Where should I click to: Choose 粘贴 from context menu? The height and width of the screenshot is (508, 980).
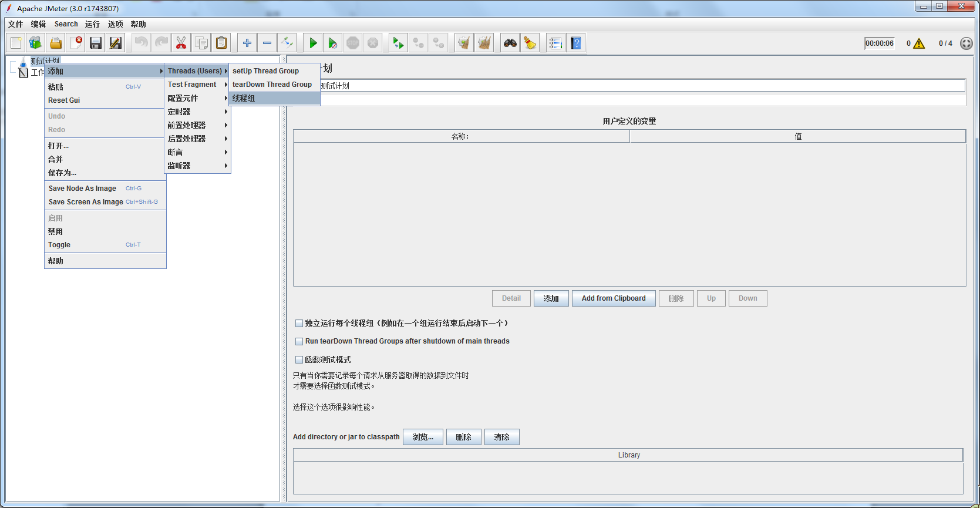[105, 87]
